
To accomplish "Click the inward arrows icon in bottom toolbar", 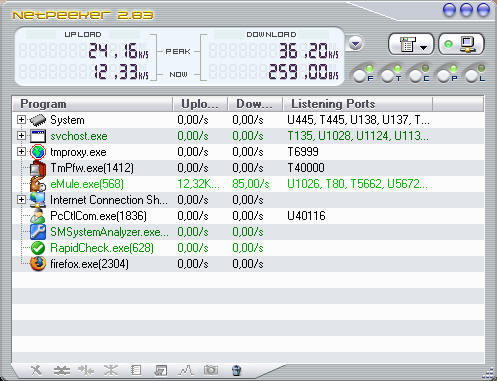I will point(86,370).
